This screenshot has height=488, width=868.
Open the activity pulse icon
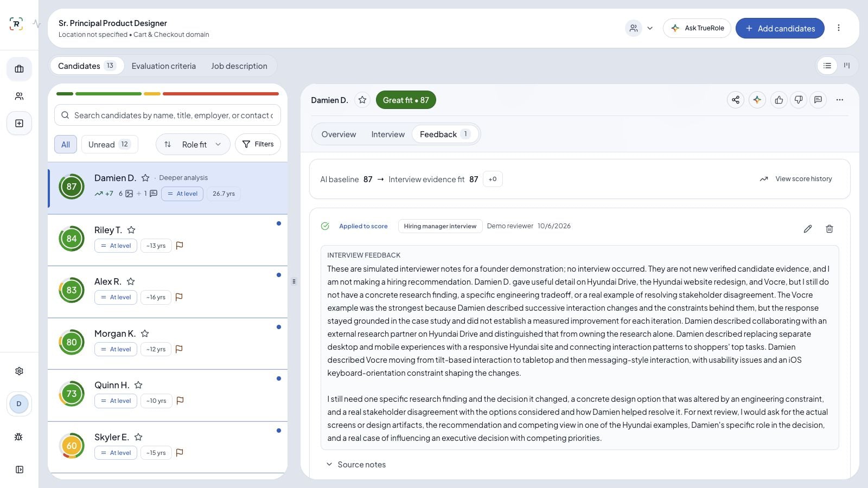point(36,24)
